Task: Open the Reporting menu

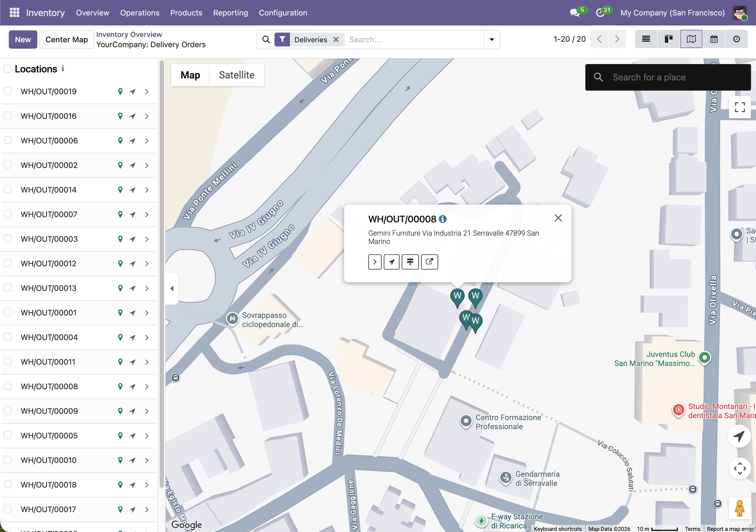Action: (231, 13)
